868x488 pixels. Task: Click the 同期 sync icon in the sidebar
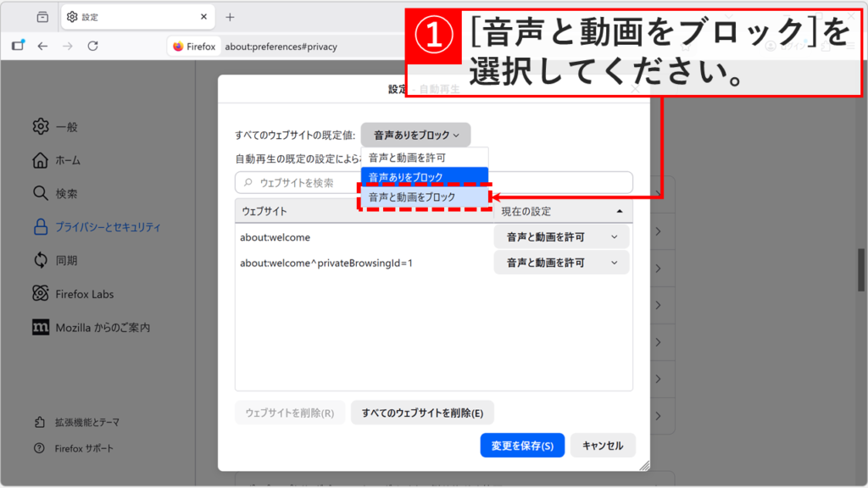(41, 260)
